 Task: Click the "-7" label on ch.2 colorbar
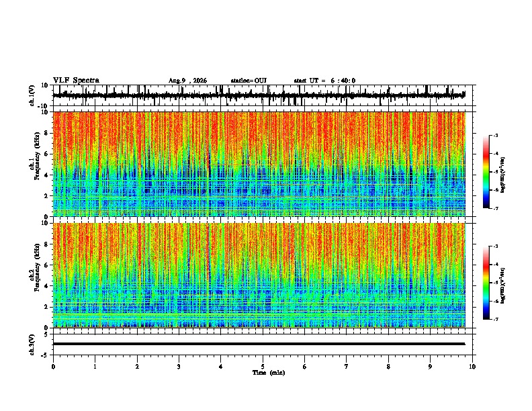[495, 319]
